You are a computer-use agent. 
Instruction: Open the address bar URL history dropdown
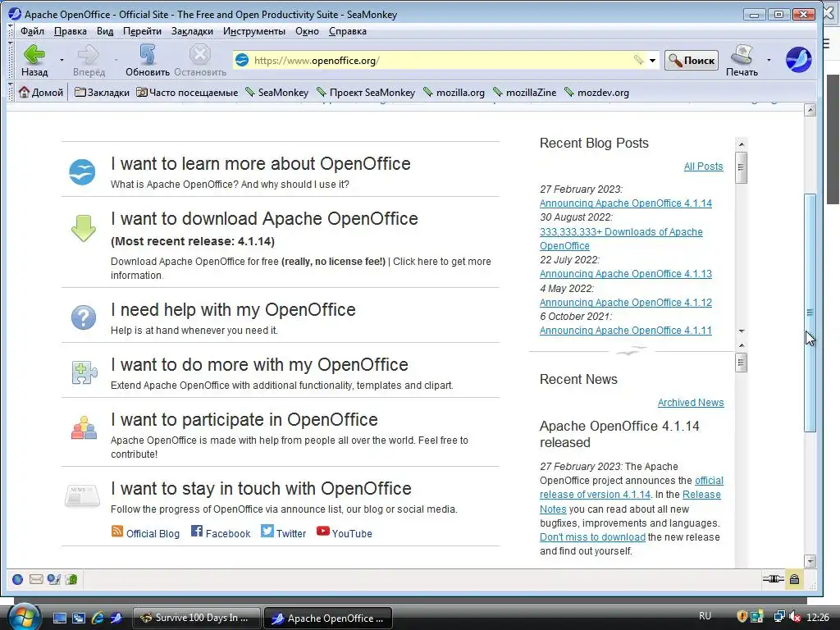[652, 60]
